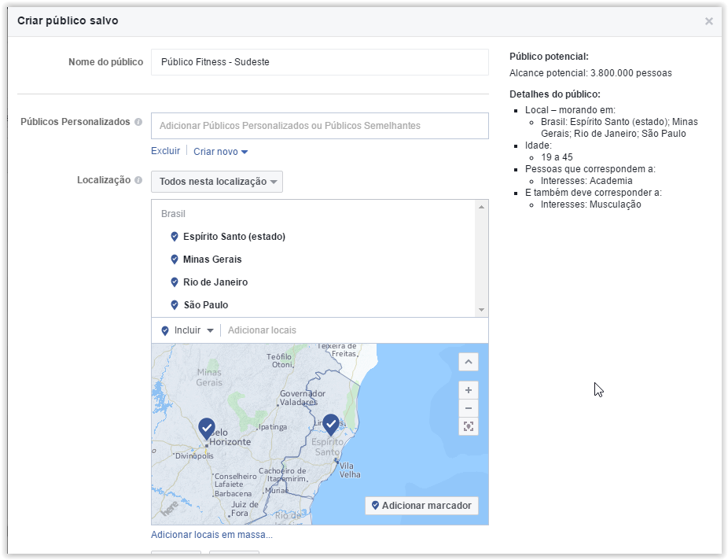
Task: Select Espírito Santo (estado) location row
Action: (314, 237)
